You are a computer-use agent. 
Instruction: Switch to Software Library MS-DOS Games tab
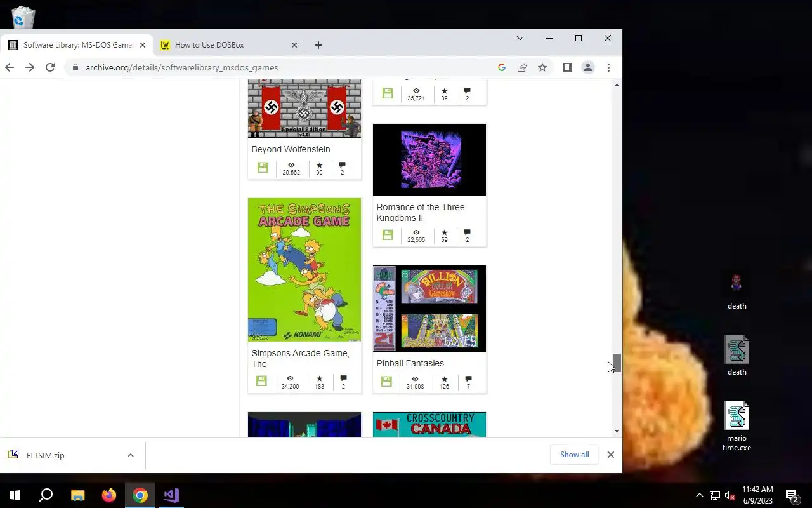76,45
